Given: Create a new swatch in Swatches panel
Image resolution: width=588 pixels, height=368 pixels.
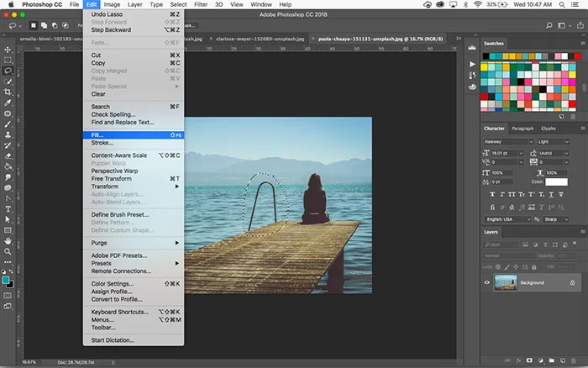Looking at the screenshot, I should coord(561,117).
